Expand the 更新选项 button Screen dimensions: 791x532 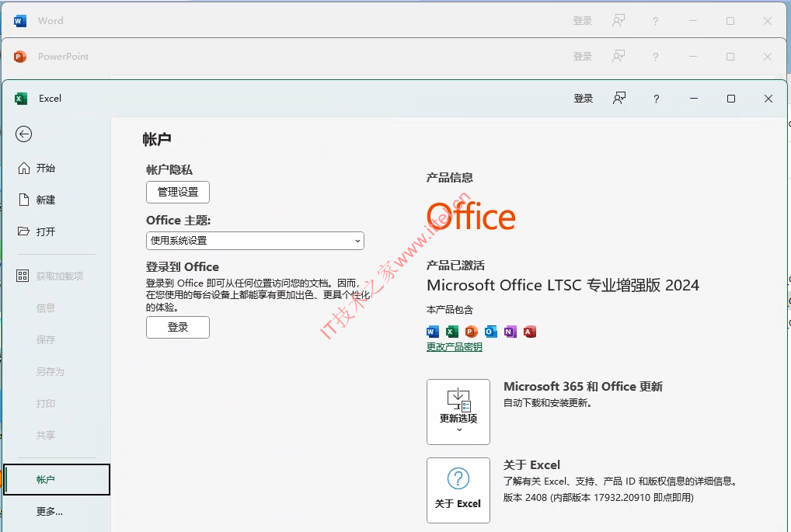click(458, 412)
